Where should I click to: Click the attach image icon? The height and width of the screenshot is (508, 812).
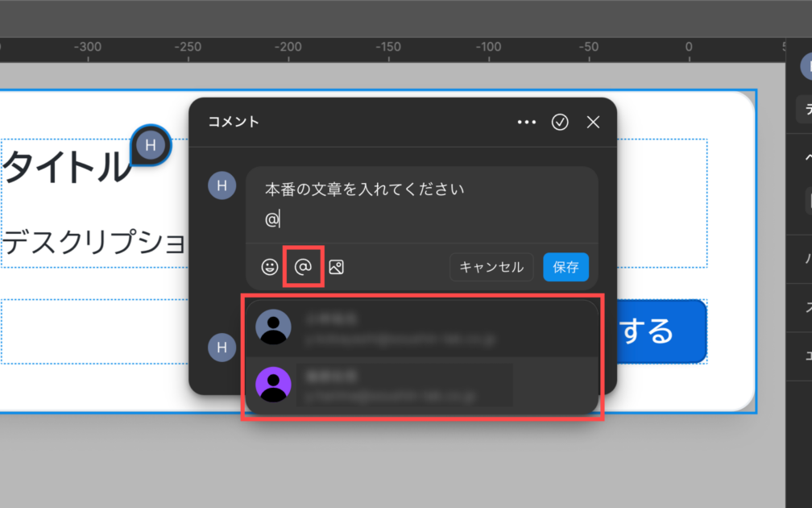click(x=337, y=268)
